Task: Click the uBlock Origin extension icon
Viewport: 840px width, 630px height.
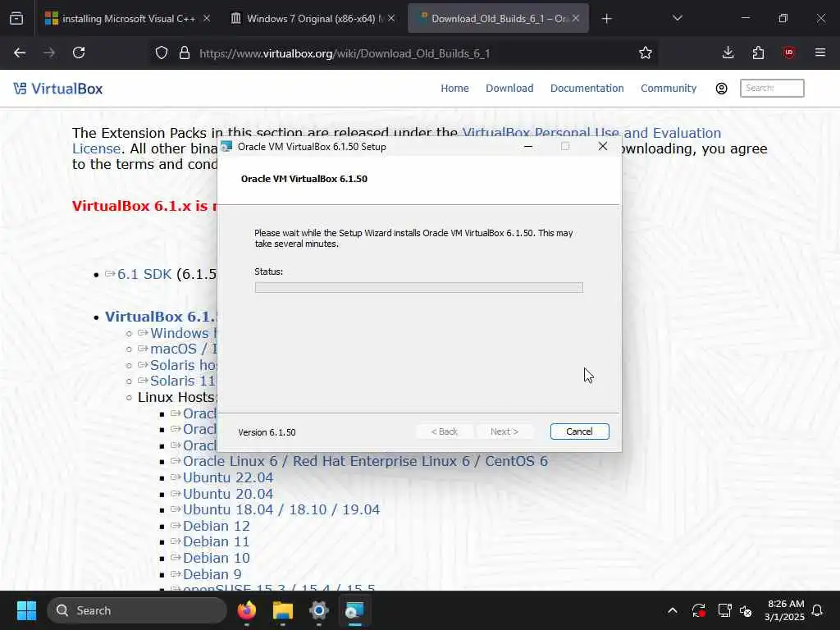Action: click(788, 52)
